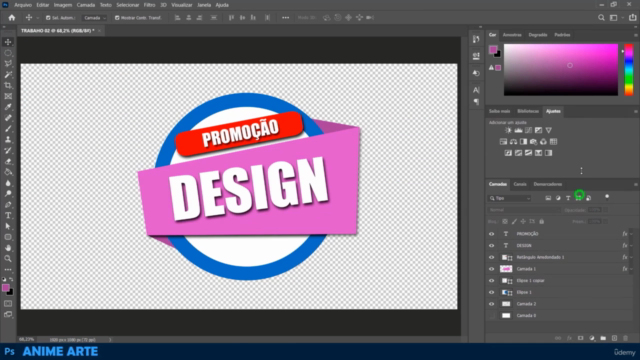Select the Dodge tool
The height and width of the screenshot is (360, 640).
click(8, 194)
